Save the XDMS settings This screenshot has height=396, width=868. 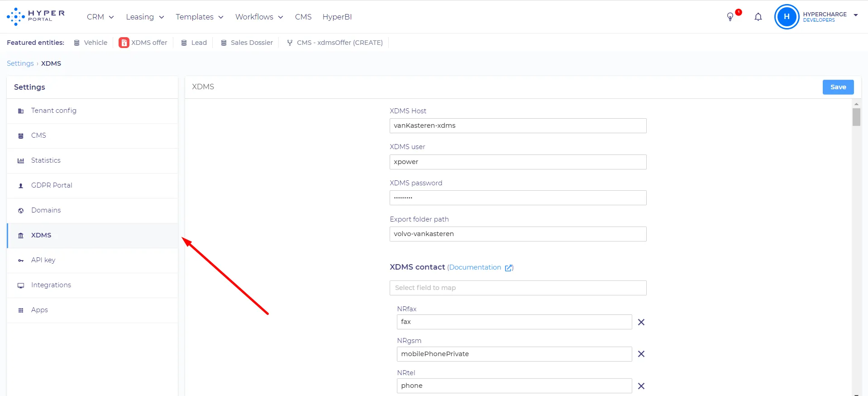pos(838,87)
